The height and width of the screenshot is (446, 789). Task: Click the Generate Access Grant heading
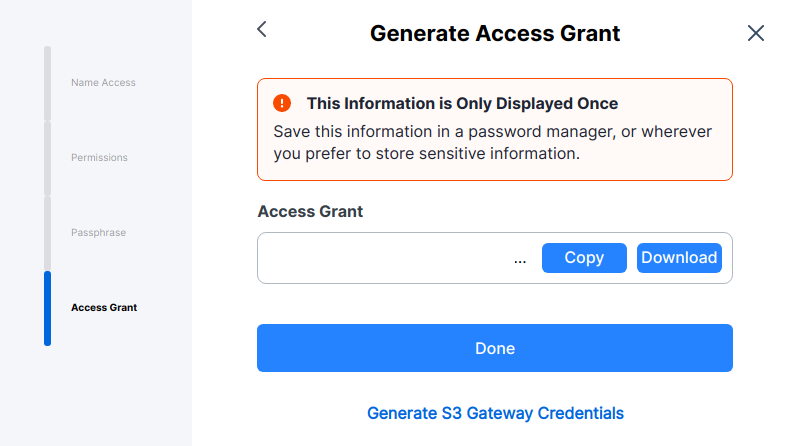tap(495, 33)
